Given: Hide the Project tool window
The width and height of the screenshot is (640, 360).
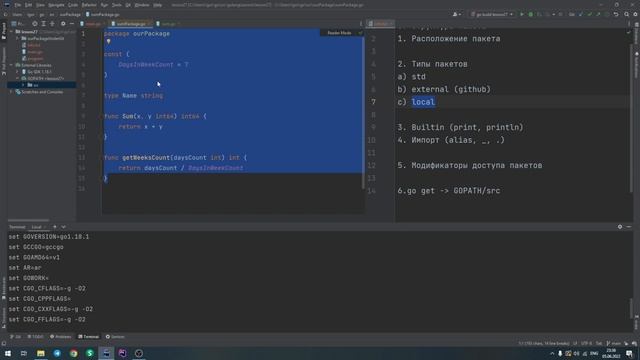Looking at the screenshot, I should (x=72, y=24).
